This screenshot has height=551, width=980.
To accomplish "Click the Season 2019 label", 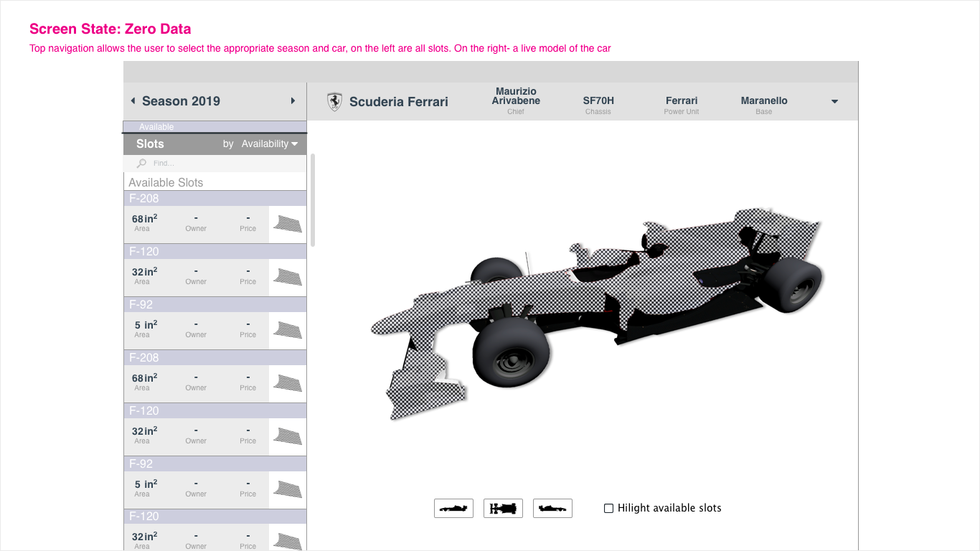I will point(181,101).
